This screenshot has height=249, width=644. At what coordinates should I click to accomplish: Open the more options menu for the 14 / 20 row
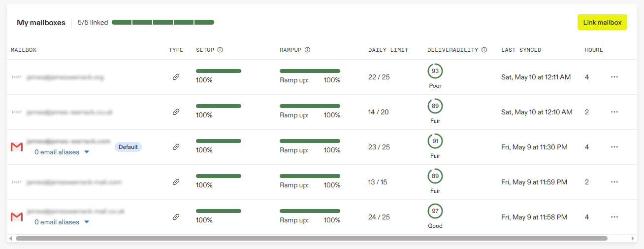pos(614,112)
